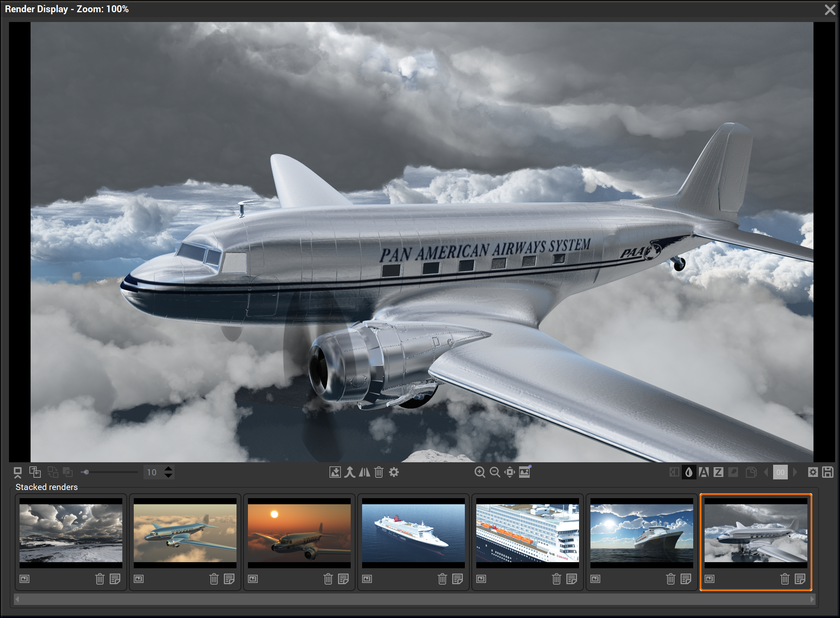The width and height of the screenshot is (840, 618).
Task: Delete the Cunard ship close-up render
Action: (x=557, y=578)
